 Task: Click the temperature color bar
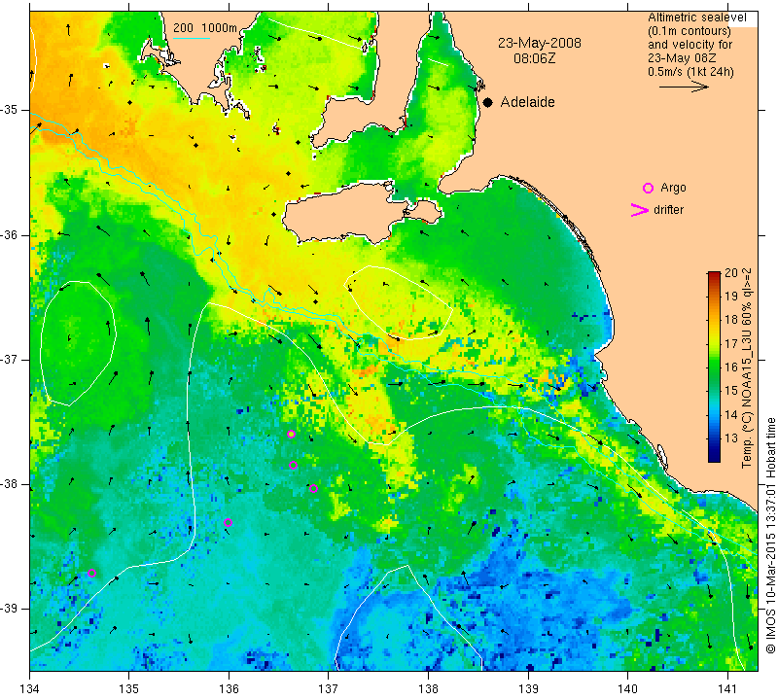[x=714, y=367]
